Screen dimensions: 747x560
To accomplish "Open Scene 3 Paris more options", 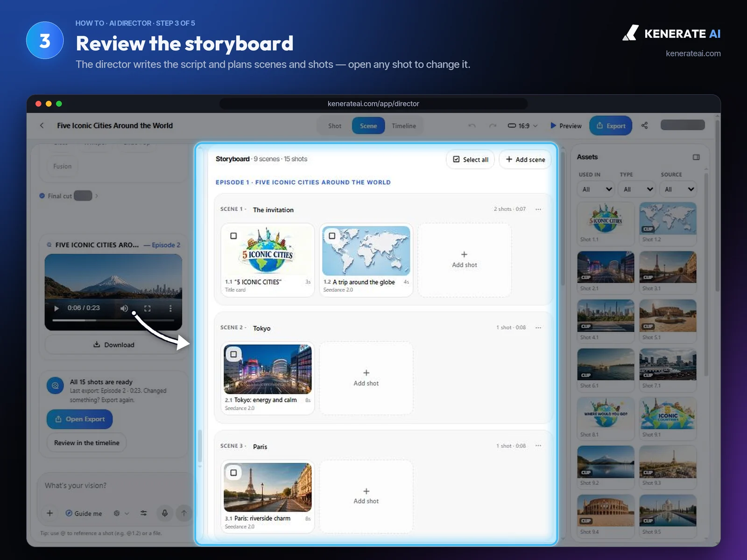I will [x=538, y=446].
